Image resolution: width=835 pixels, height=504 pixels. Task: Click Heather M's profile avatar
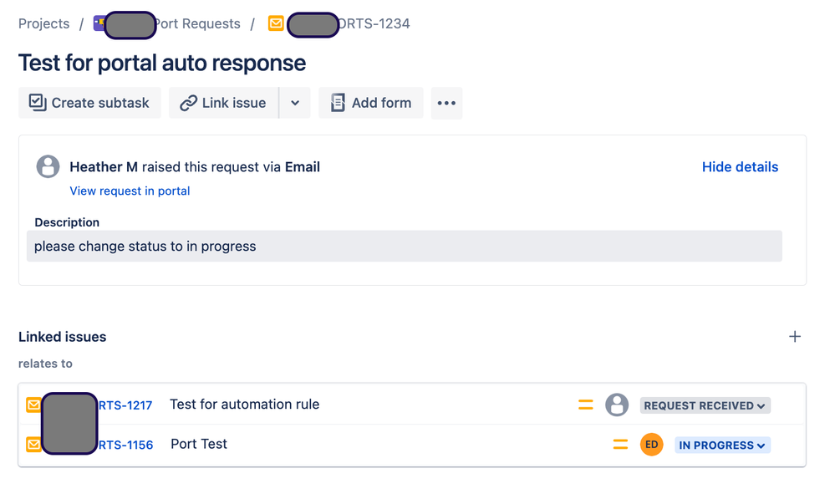tap(48, 166)
